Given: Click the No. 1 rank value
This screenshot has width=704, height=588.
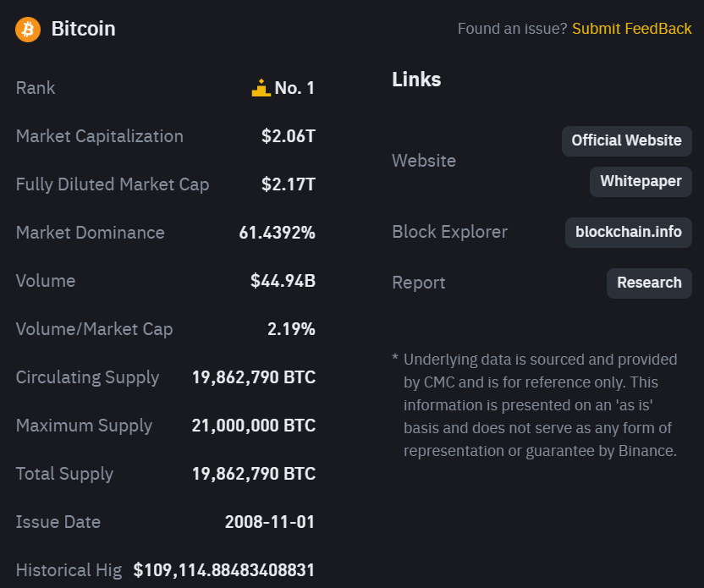Looking at the screenshot, I should [294, 88].
